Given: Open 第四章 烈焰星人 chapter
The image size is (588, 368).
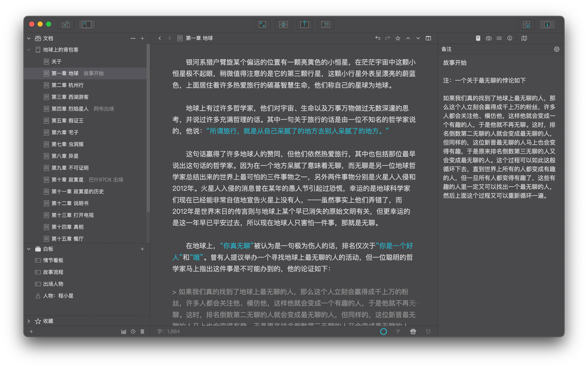Looking at the screenshot, I should coord(85,109).
